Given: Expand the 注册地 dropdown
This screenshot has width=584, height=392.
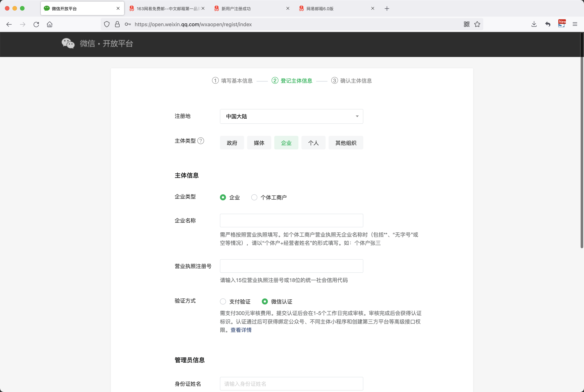Looking at the screenshot, I should (x=291, y=116).
